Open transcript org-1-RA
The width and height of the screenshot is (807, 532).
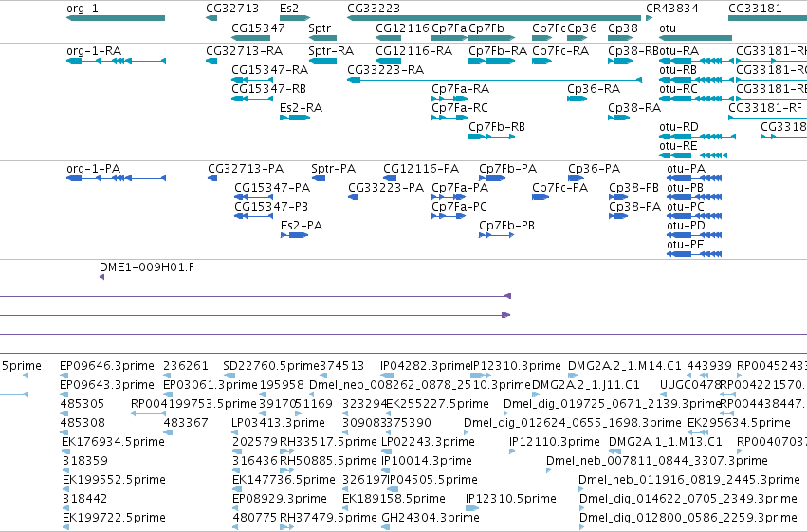(x=116, y=61)
